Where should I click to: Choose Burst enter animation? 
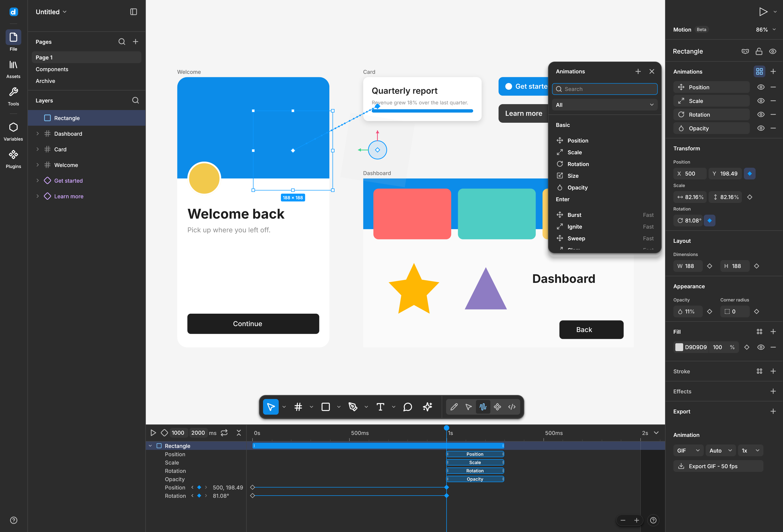[605, 215]
